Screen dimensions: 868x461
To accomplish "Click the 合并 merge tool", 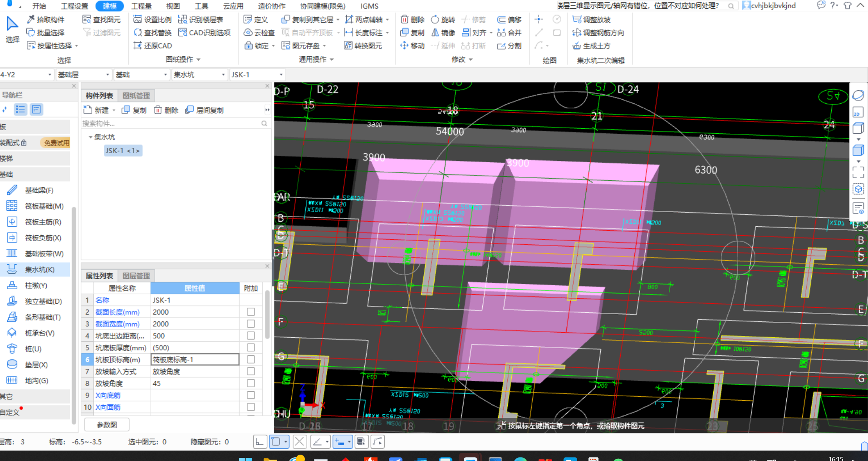I will click(x=510, y=33).
